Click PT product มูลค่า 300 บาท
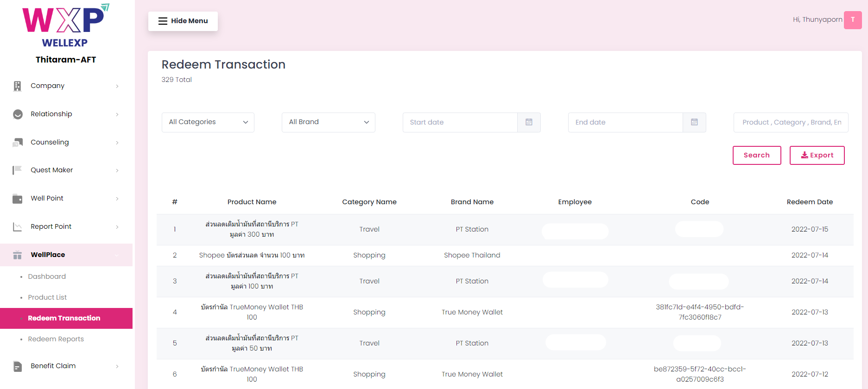Viewport: 868px width, 389px height. point(252,229)
